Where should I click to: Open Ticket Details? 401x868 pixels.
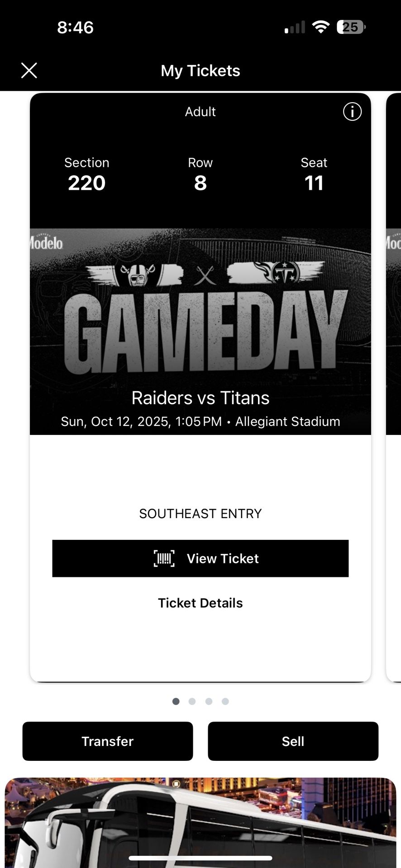(200, 603)
